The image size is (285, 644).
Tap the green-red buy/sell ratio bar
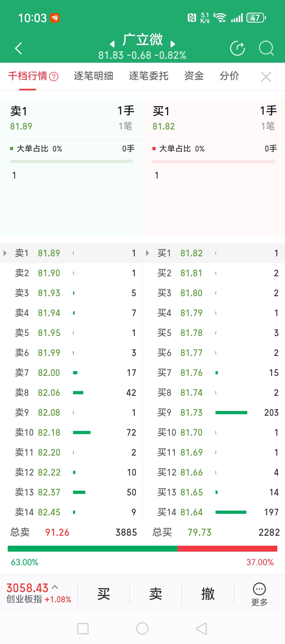[x=142, y=548]
